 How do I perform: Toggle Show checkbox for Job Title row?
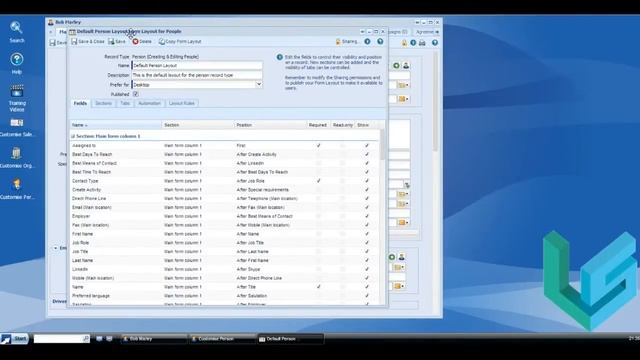(x=367, y=251)
